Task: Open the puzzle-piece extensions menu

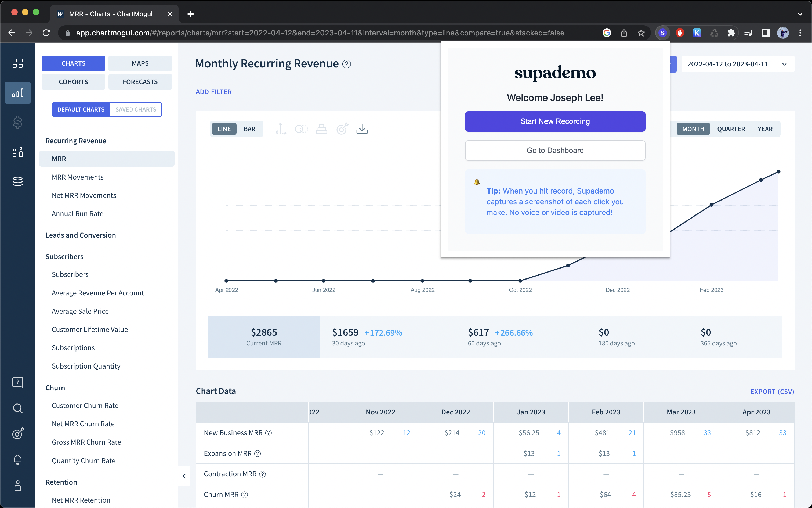Action: (x=731, y=33)
